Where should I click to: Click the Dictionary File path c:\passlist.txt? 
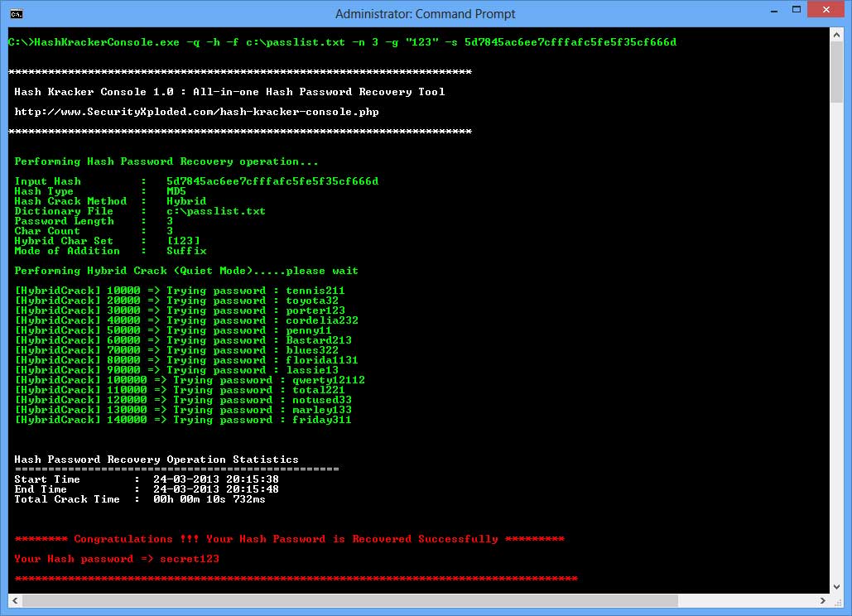click(215, 211)
